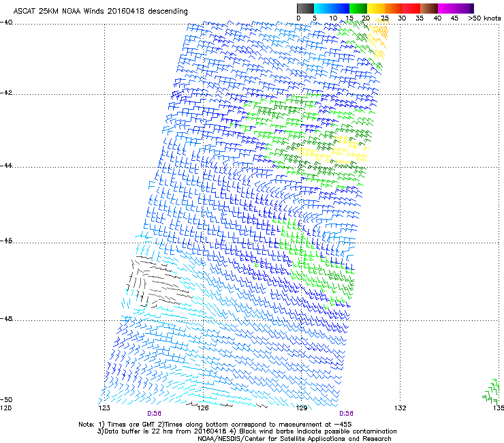Click the NOAA/NESDIS Center for Satellite Applications credit
Image resolution: width=504 pixels, height=443 pixels.
point(294,439)
